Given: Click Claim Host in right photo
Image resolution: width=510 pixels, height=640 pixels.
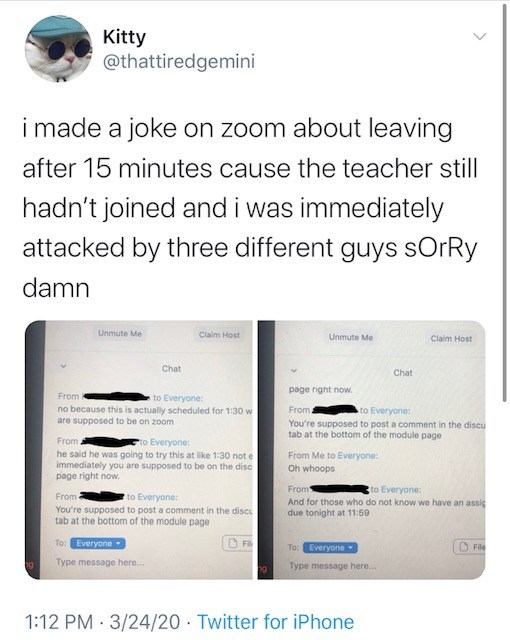Looking at the screenshot, I should coord(451,339).
